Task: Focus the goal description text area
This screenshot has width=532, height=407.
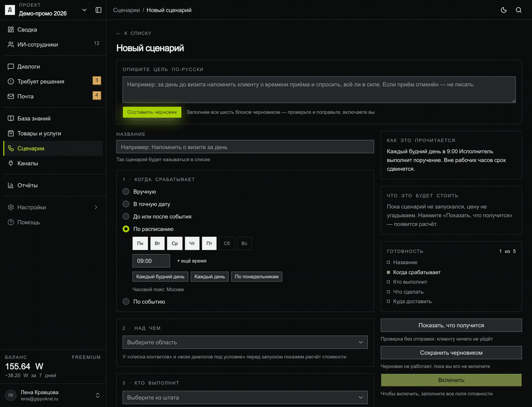Action: pos(319,89)
